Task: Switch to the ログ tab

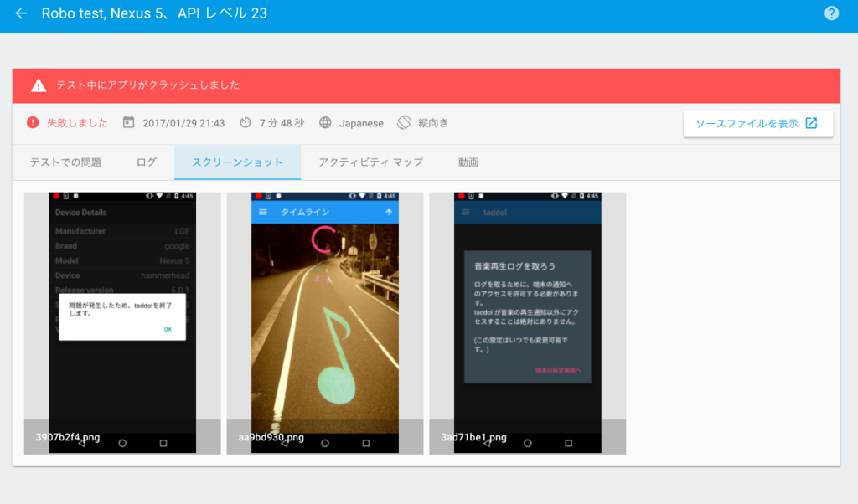Action: click(x=146, y=162)
